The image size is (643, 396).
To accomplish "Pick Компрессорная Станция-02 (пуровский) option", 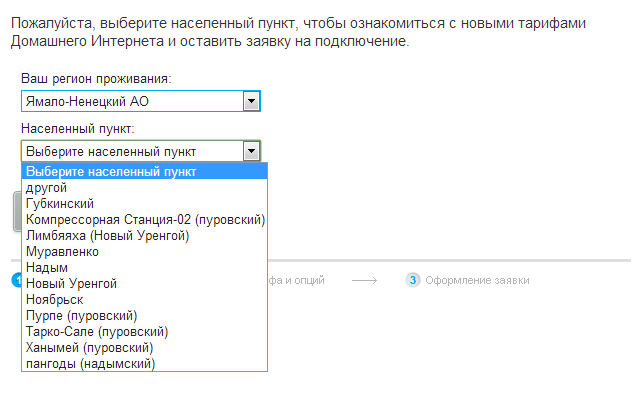I will pos(144,219).
